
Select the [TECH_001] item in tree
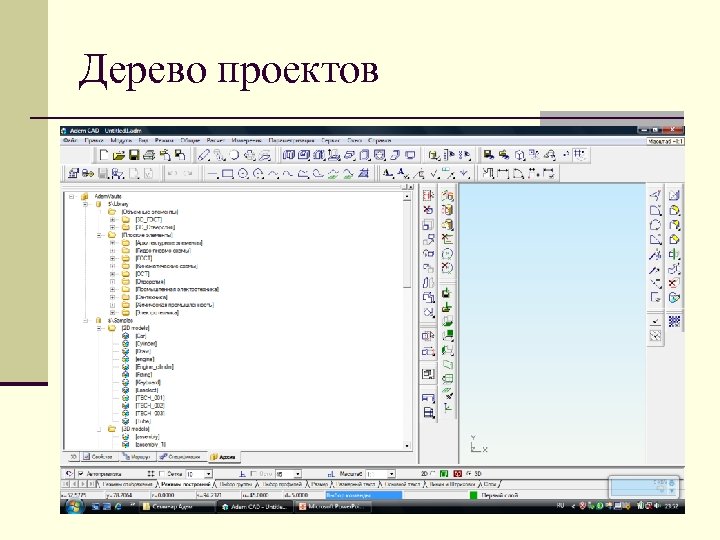(x=150, y=398)
